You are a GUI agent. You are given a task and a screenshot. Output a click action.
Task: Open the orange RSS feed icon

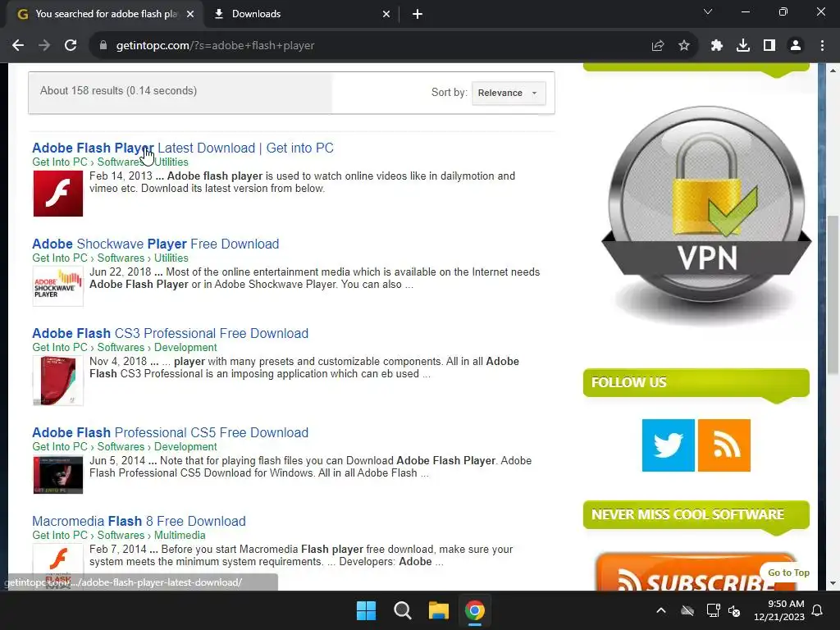[x=724, y=445]
